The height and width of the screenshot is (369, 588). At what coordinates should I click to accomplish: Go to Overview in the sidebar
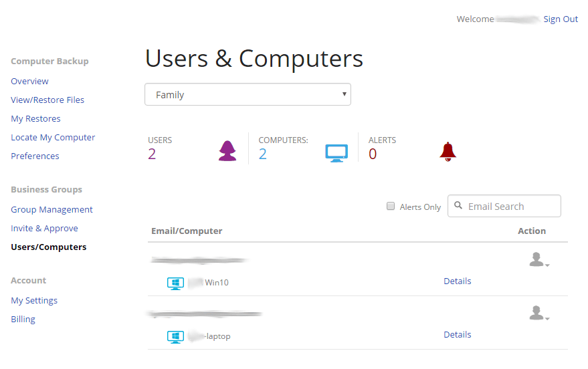coord(29,81)
